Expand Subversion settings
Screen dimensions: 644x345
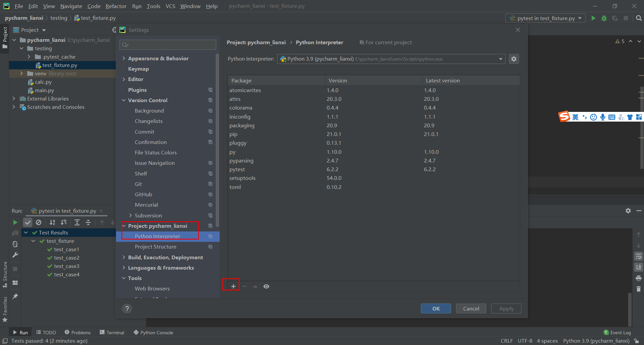coord(130,215)
